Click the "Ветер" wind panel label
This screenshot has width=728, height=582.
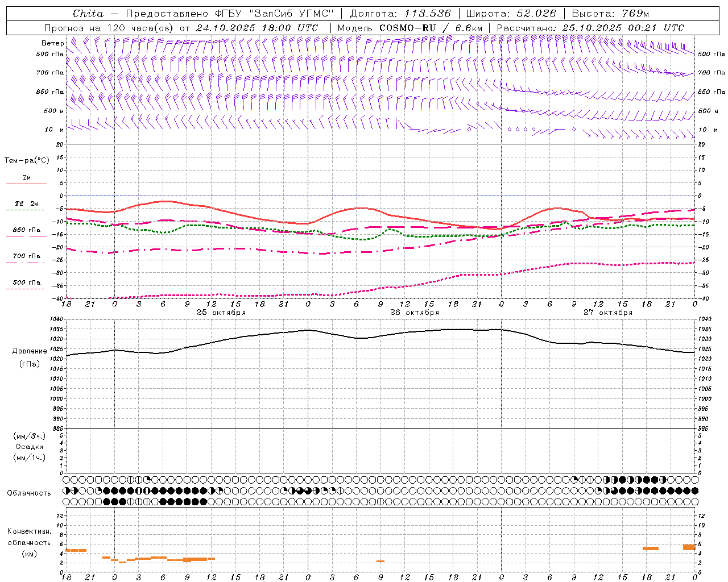tap(52, 43)
